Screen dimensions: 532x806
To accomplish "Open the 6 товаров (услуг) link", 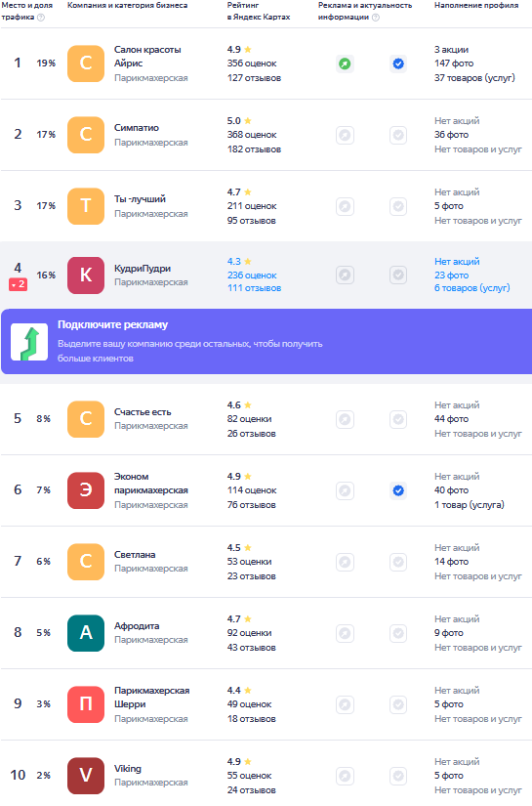I will [x=471, y=288].
